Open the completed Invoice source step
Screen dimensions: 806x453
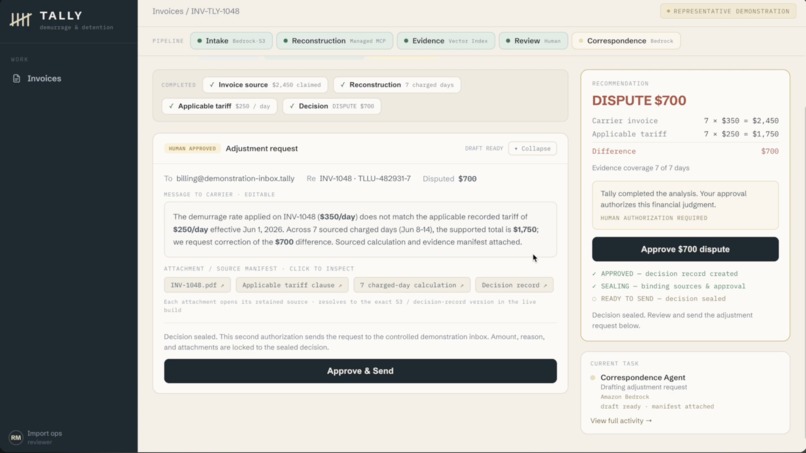tap(266, 85)
